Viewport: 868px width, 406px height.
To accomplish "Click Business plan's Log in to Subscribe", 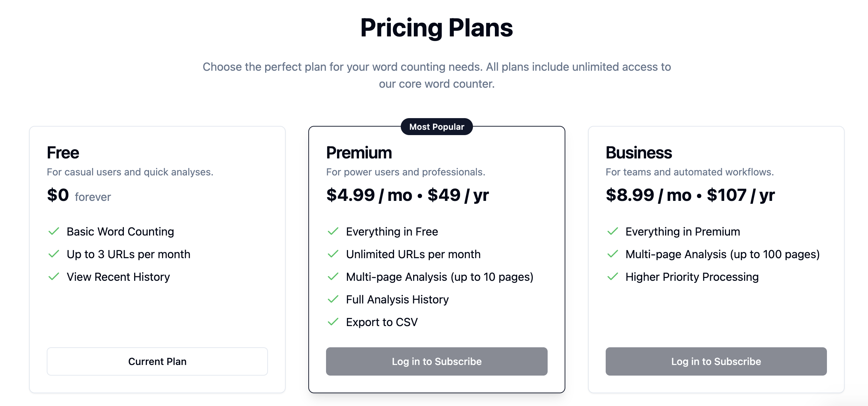I will (716, 361).
